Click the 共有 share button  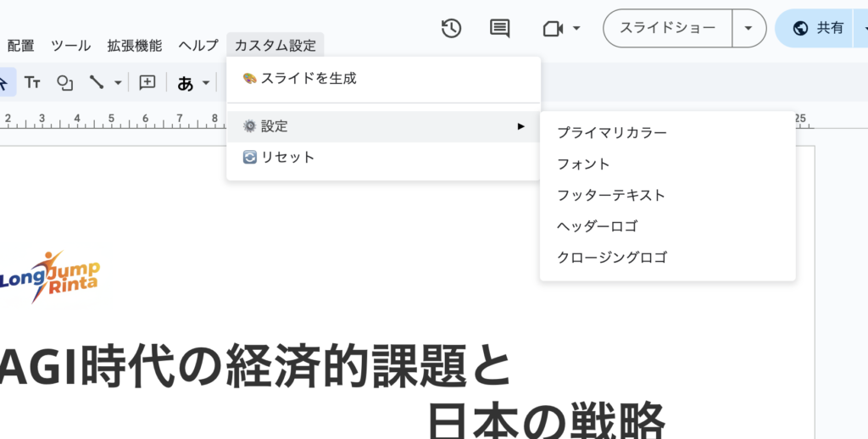pos(821,28)
